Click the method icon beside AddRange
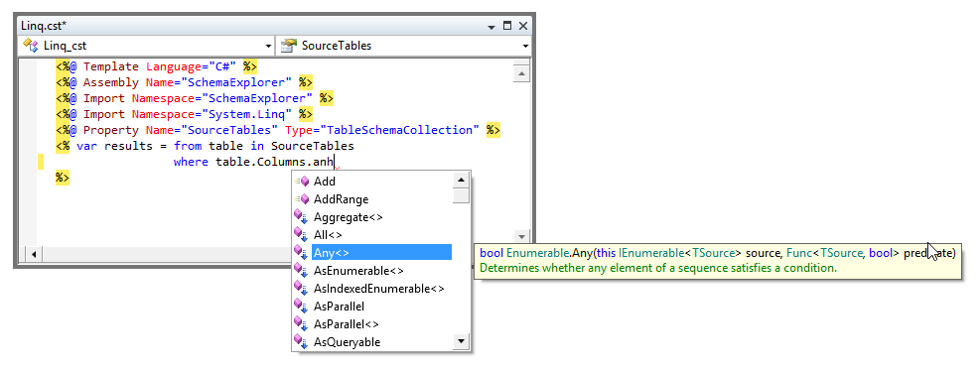 click(x=302, y=199)
